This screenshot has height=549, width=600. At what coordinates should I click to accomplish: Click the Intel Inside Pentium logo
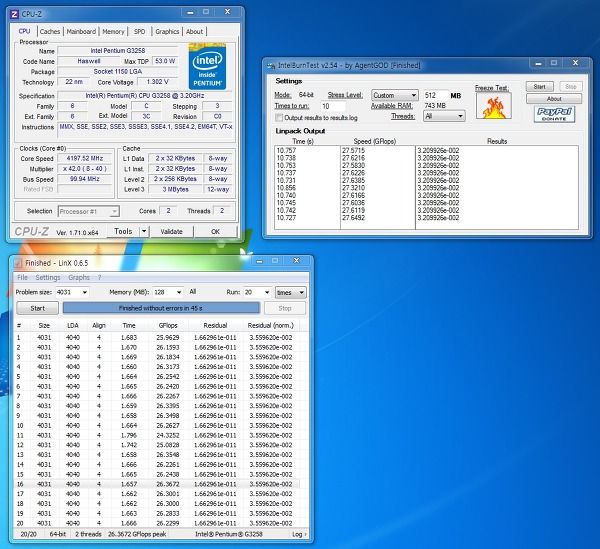click(x=207, y=67)
